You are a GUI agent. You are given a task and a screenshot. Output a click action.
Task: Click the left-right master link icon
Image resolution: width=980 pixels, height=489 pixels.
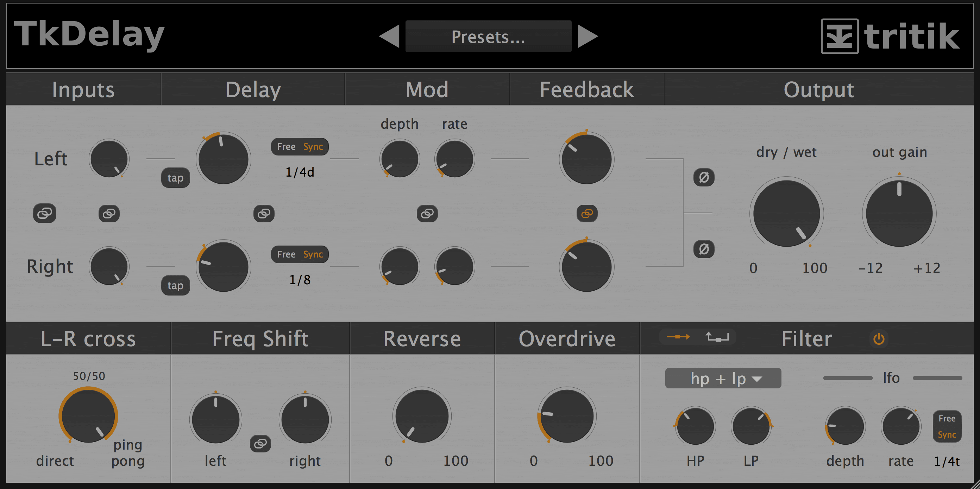44,213
